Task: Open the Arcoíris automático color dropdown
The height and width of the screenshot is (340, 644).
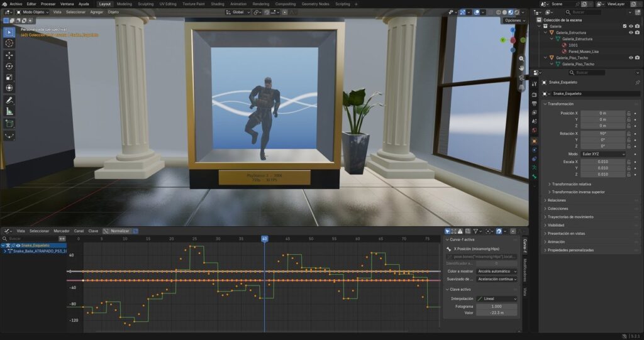Action: point(497,271)
